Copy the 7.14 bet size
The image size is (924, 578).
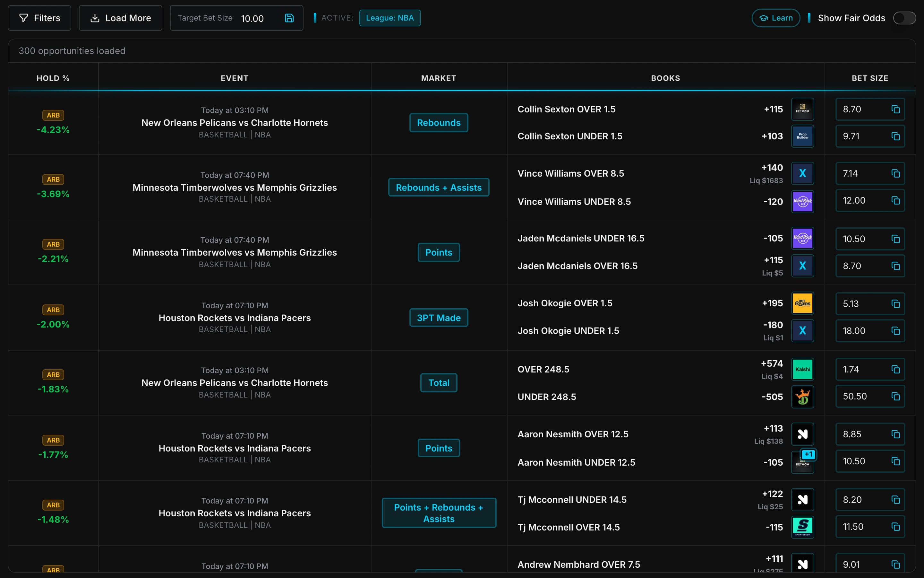pos(895,173)
